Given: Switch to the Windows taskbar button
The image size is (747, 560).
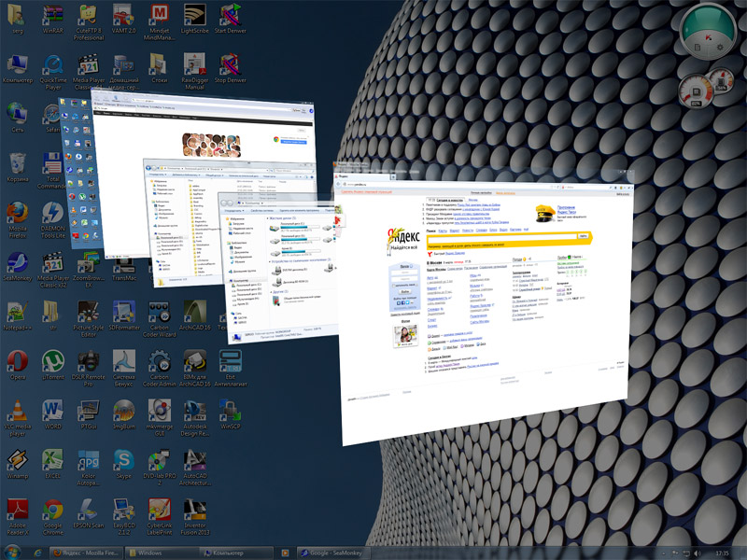Looking at the screenshot, I should [x=161, y=553].
